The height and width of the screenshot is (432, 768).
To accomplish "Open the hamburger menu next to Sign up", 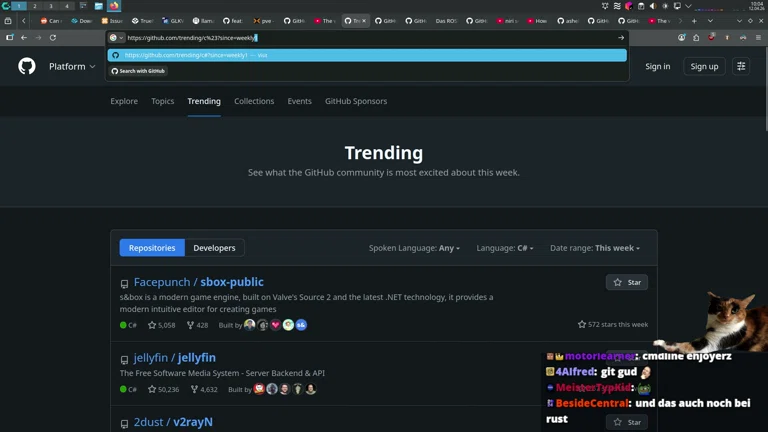I will click(x=741, y=66).
